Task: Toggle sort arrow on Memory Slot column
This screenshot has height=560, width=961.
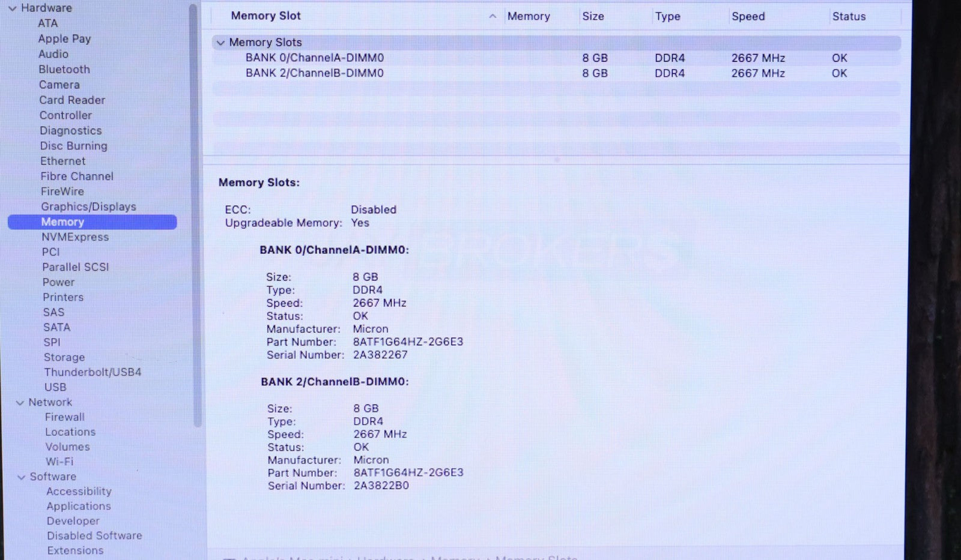Action: [x=493, y=16]
